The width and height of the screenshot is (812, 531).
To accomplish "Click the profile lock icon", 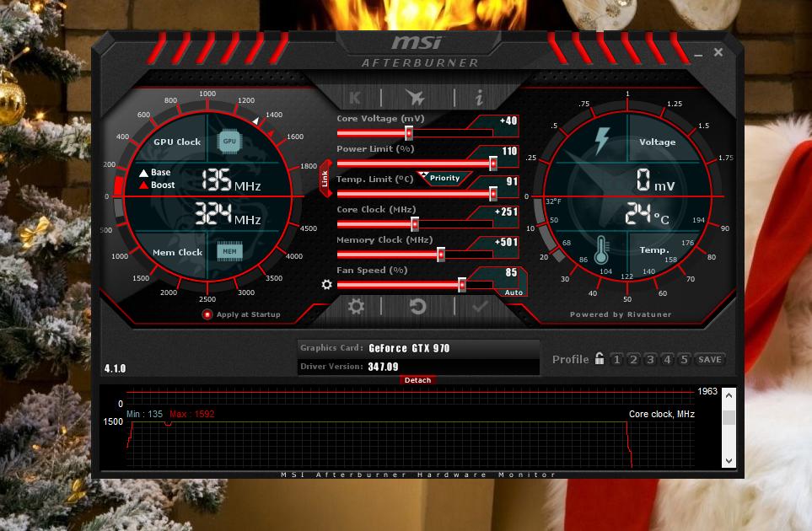I will click(x=600, y=358).
